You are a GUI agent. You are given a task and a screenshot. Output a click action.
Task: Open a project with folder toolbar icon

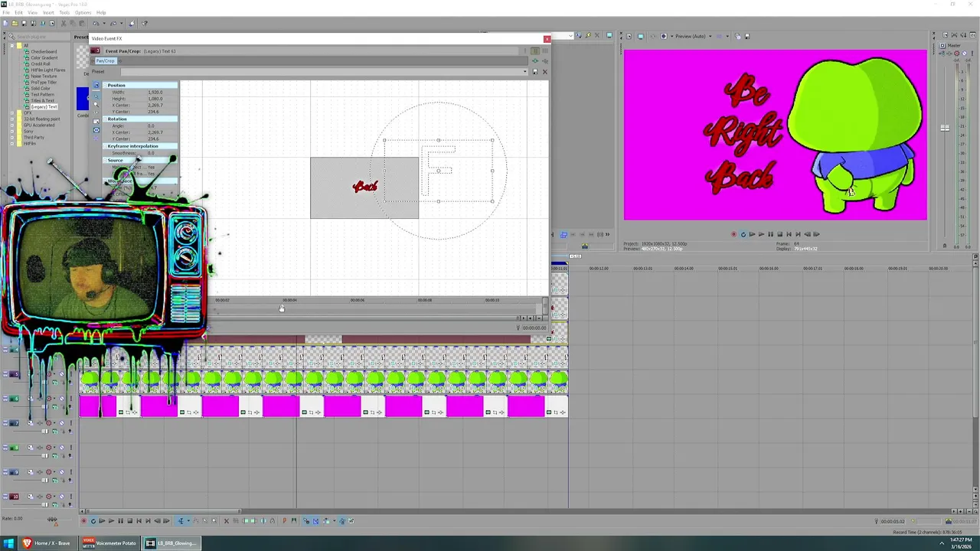tap(15, 23)
